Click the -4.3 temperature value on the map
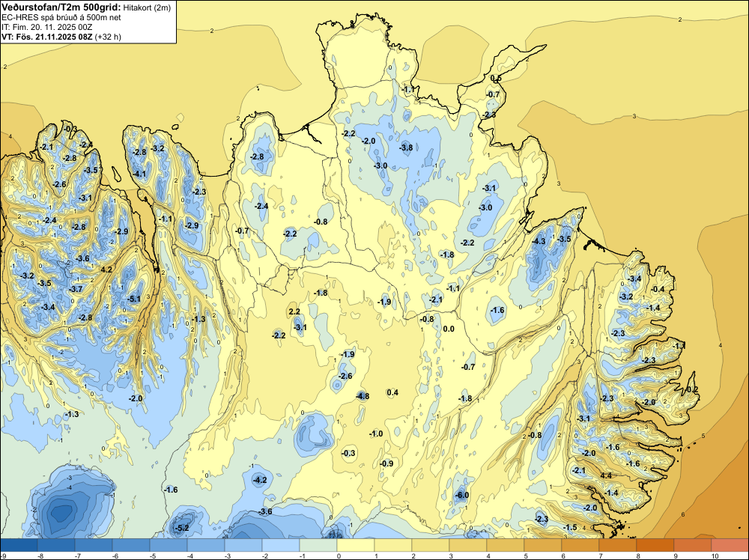This screenshot has width=749, height=560. (x=539, y=241)
